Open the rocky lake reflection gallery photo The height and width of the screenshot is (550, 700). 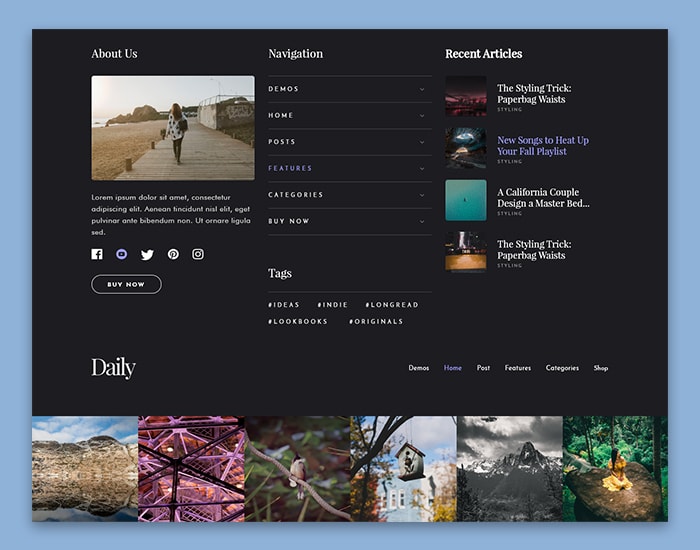85,469
